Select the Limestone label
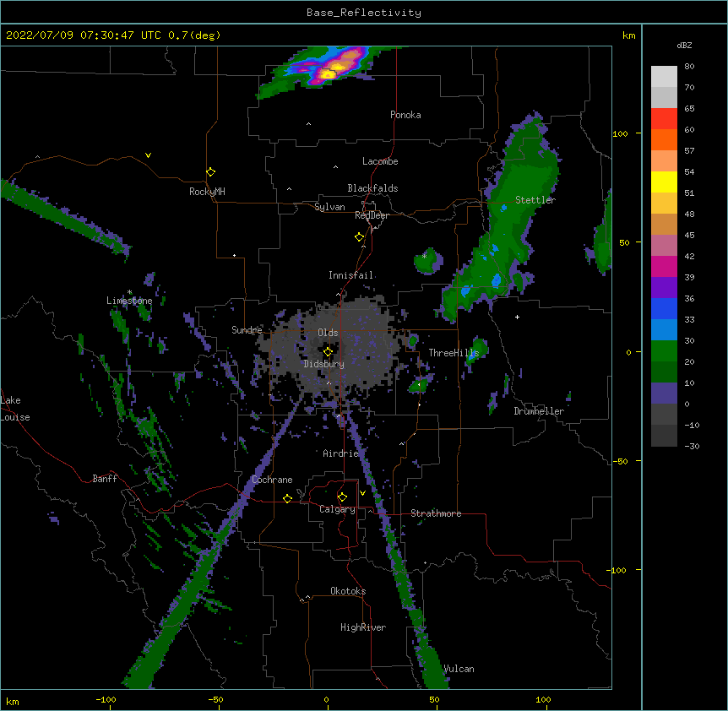This screenshot has height=711, width=728. [x=129, y=301]
